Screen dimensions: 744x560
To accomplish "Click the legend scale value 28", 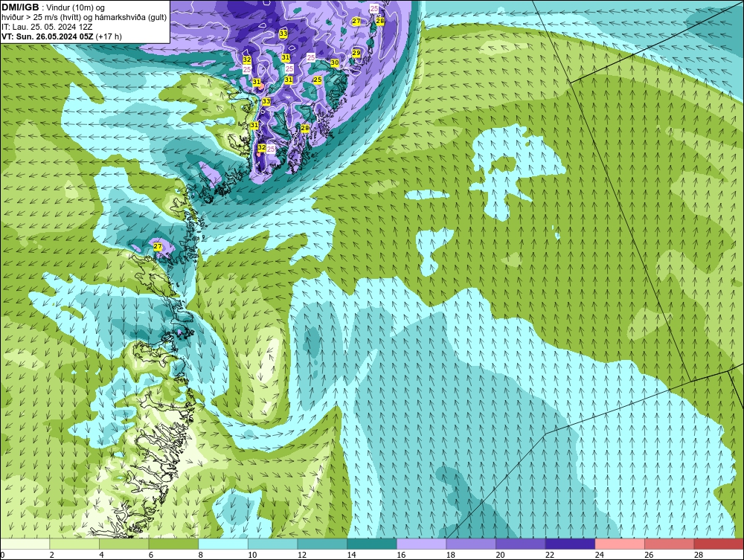I will (x=699, y=555).
